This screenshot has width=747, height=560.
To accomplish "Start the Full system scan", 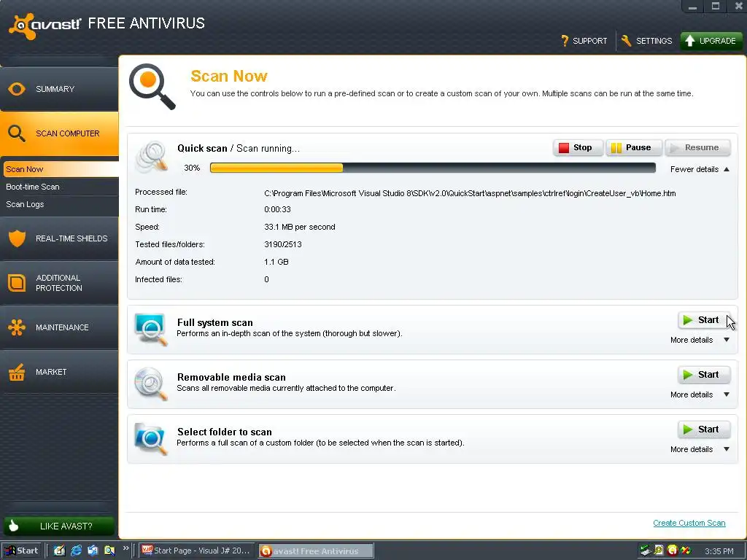I will click(x=704, y=320).
